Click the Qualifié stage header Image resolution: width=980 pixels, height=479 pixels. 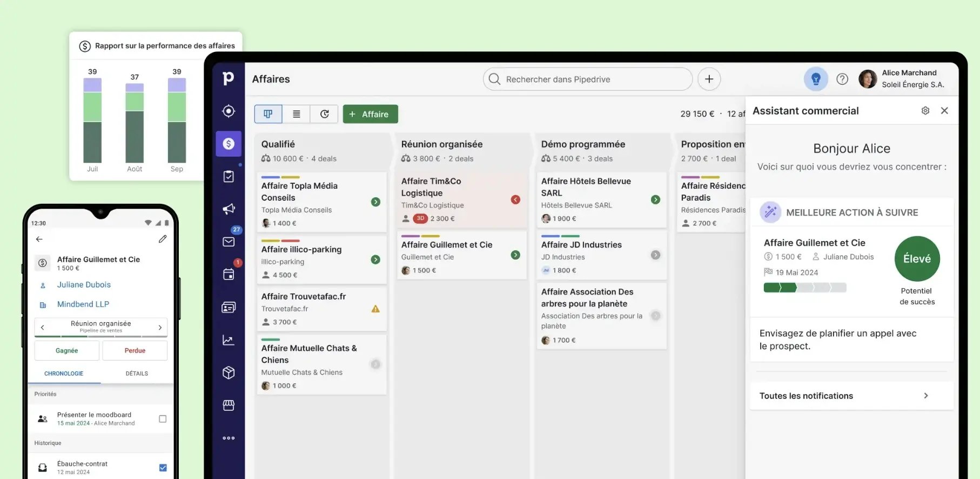coord(322,151)
